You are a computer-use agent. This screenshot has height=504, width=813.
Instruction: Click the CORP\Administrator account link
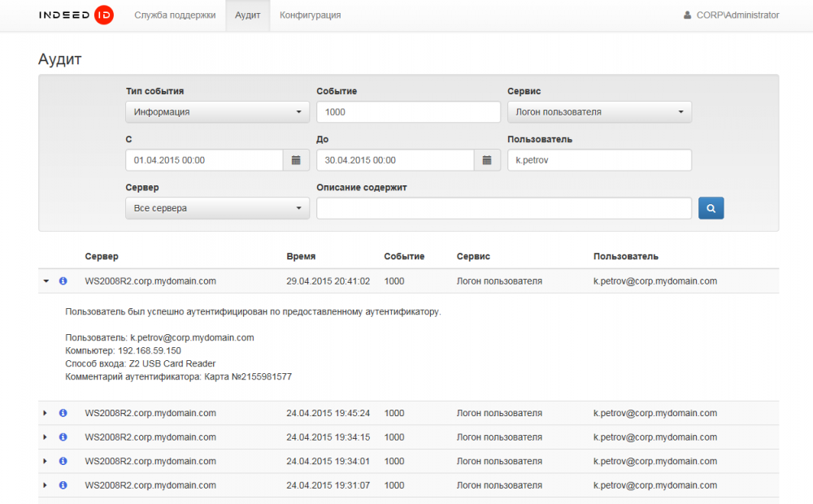[731, 15]
